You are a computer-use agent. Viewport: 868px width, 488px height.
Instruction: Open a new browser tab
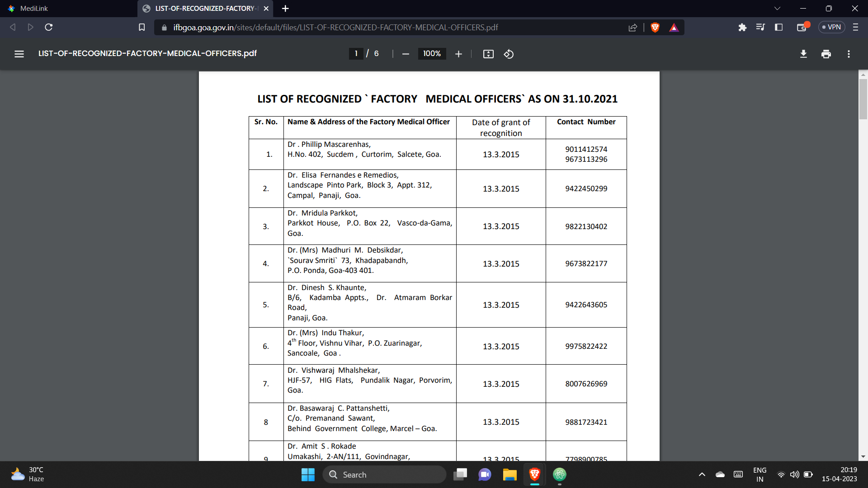click(285, 8)
